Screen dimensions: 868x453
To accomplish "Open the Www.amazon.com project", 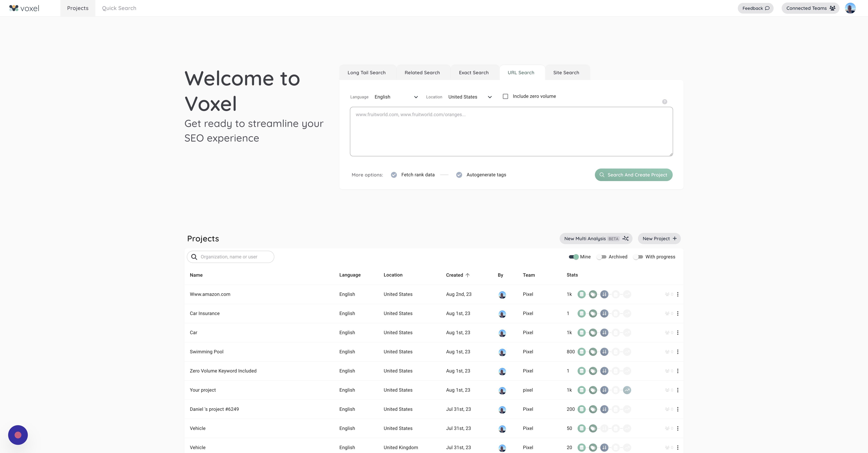I will [x=210, y=294].
